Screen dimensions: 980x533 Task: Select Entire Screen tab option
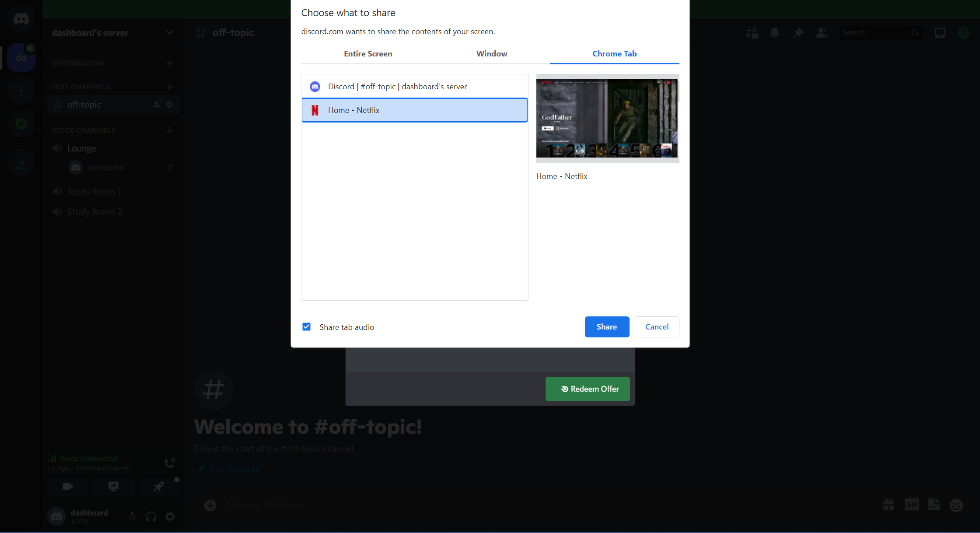[x=367, y=54]
